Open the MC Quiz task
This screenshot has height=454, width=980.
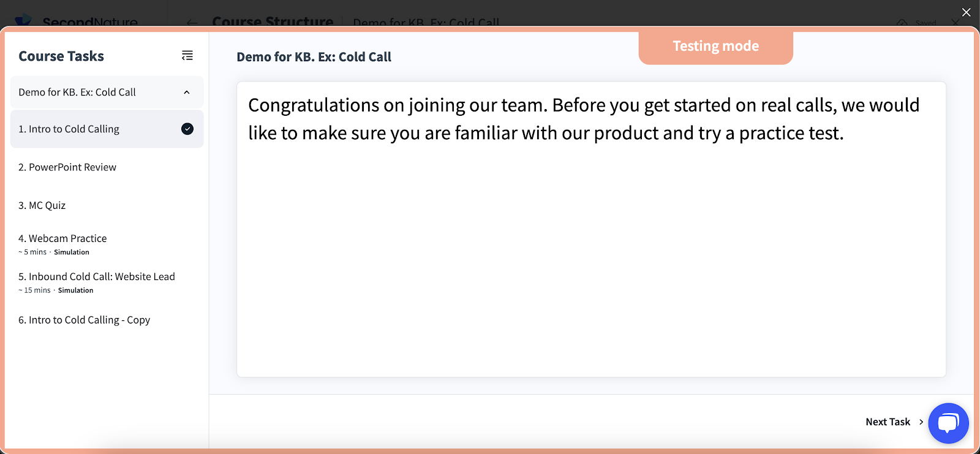coord(42,205)
